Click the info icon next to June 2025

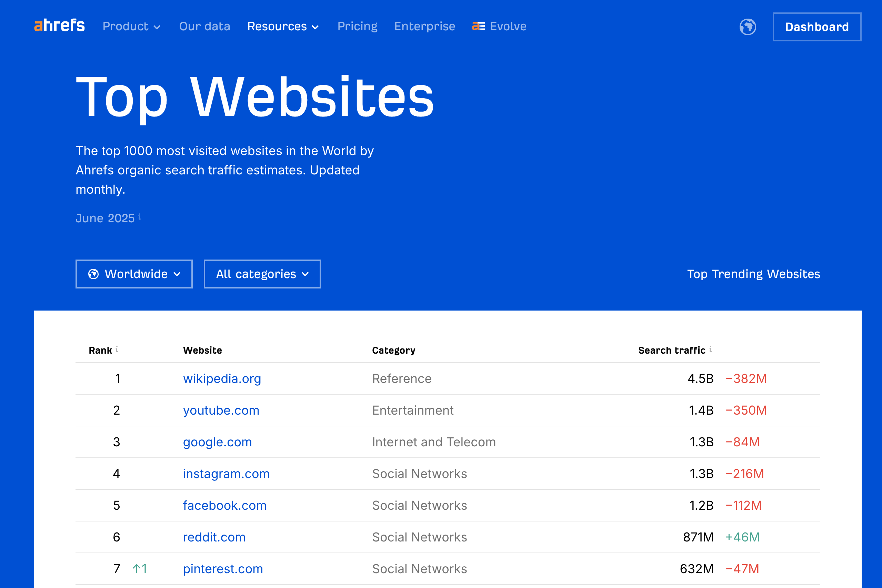click(140, 216)
